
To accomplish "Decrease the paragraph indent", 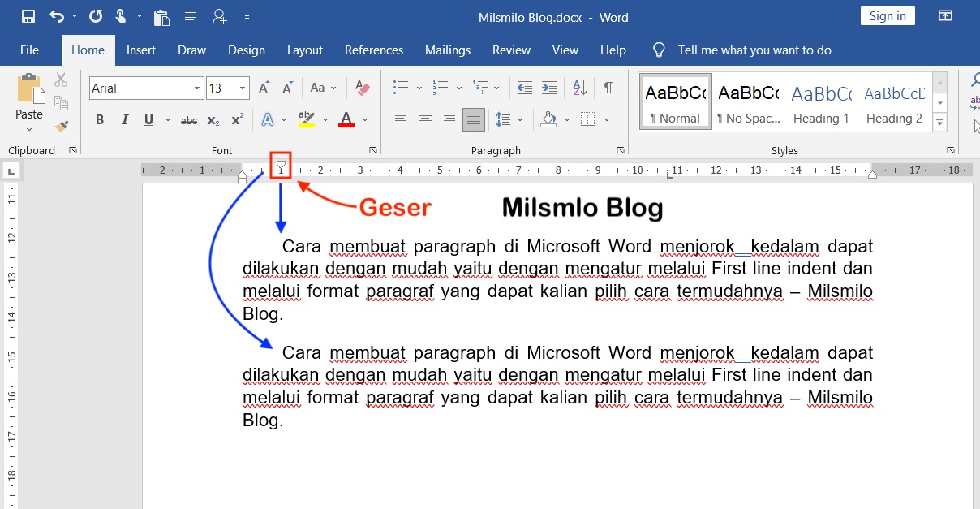I will pos(525,88).
